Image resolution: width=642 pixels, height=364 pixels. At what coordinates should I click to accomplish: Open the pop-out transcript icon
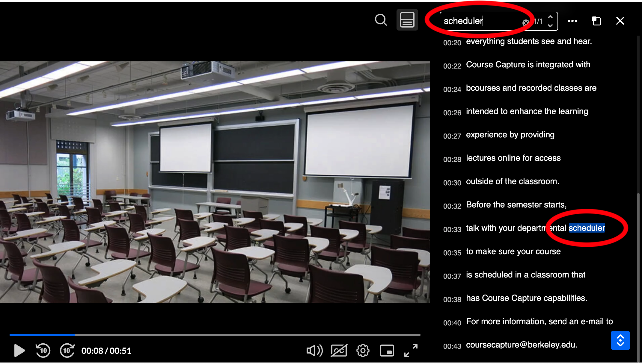596,21
